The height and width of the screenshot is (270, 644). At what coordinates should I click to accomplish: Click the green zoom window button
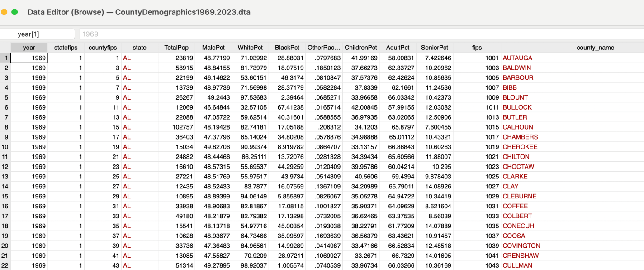pyautogui.click(x=14, y=12)
